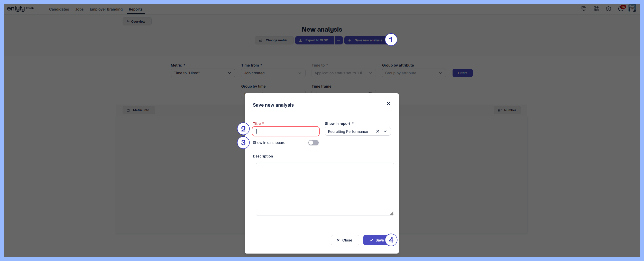Close the Save new analysis dialog
This screenshot has width=644, height=261.
click(x=388, y=104)
